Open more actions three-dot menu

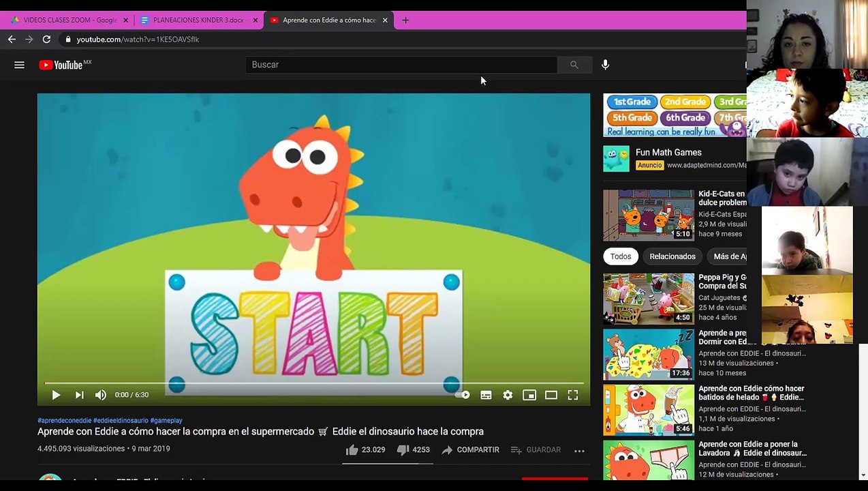pyautogui.click(x=579, y=451)
